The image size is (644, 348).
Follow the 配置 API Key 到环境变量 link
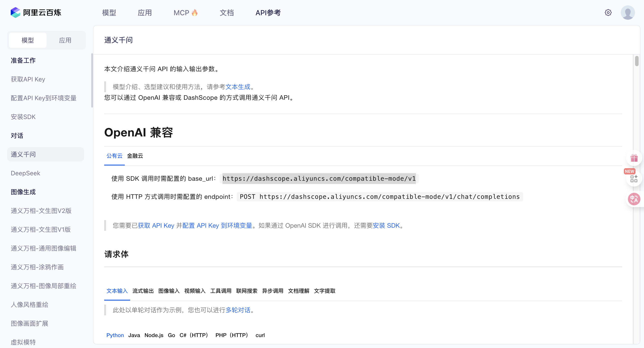(x=217, y=226)
